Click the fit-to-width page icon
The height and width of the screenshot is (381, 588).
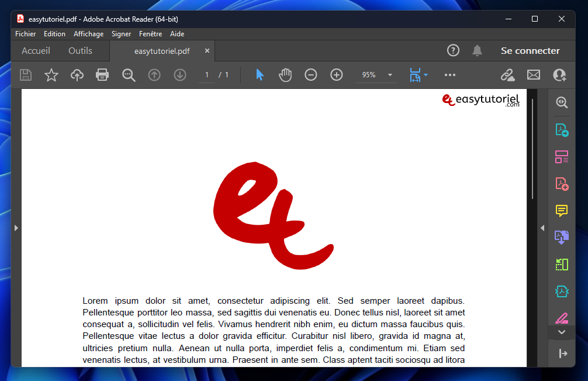(415, 75)
